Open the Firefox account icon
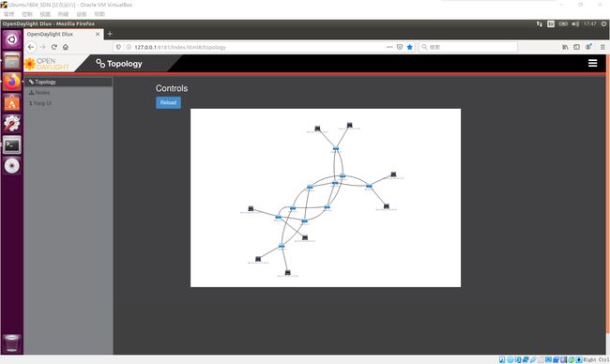The image size is (610, 364). pos(588,47)
